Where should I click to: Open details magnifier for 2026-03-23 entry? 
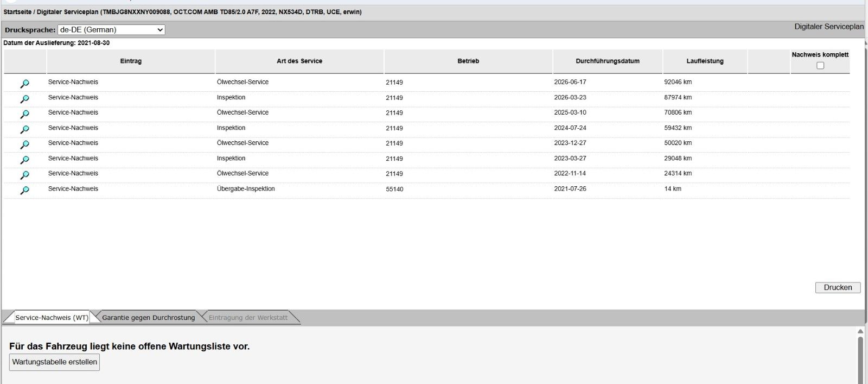(x=24, y=99)
